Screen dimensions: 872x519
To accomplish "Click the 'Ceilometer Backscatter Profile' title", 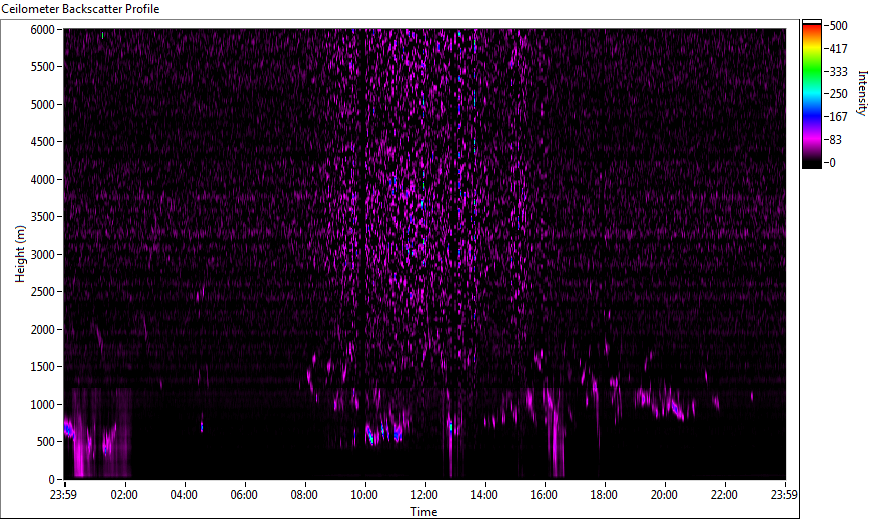I will pos(80,9).
